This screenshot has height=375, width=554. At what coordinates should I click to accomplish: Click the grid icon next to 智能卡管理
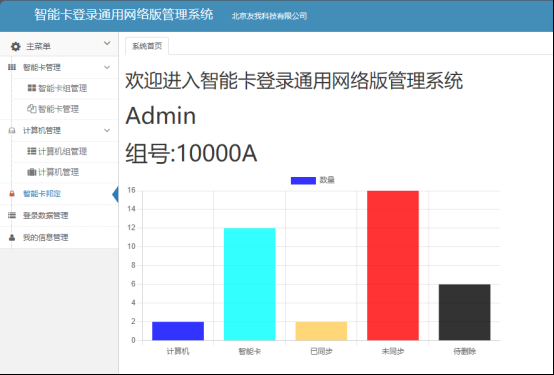click(12, 67)
